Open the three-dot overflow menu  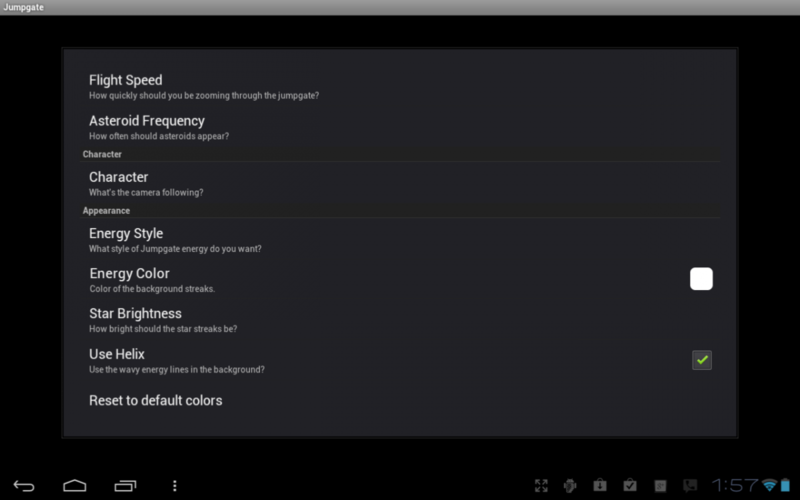[174, 486]
